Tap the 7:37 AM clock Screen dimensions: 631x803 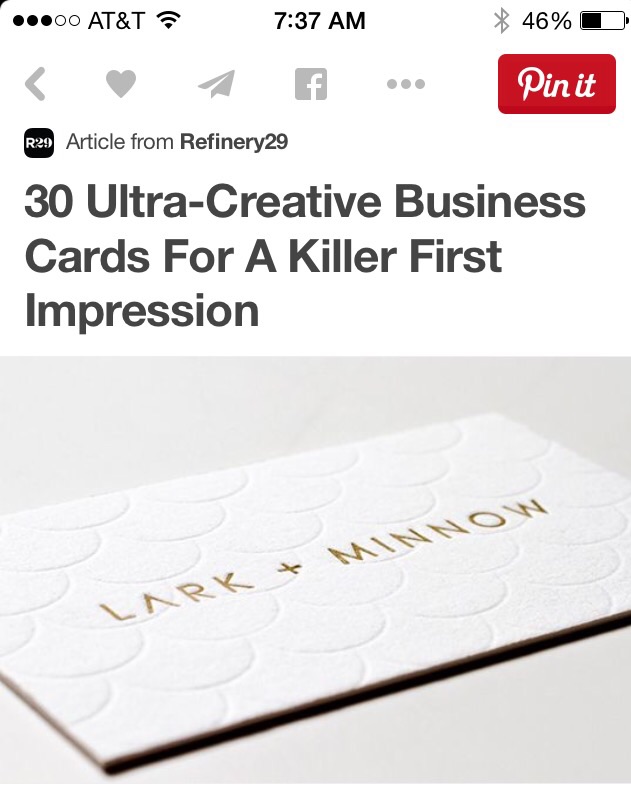[x=320, y=21]
